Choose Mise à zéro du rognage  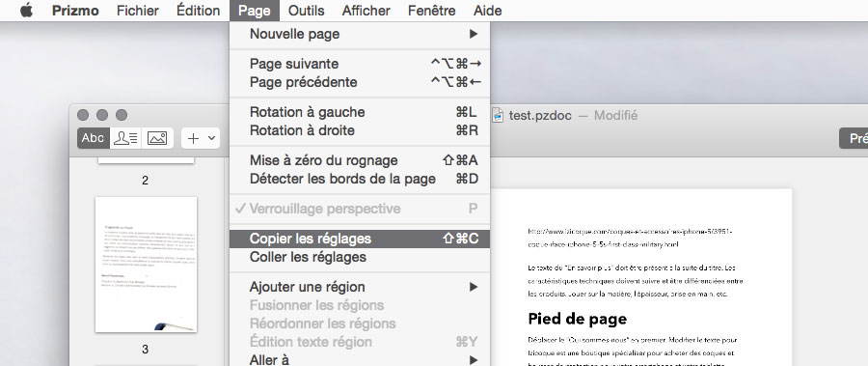point(360,160)
